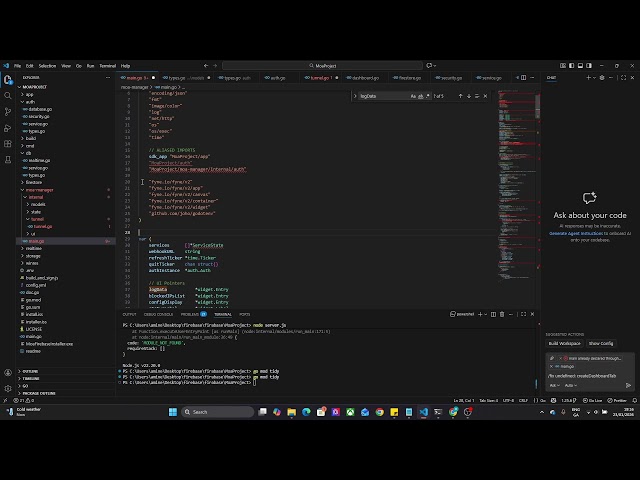Click Build Workspace suggested action
Image resolution: width=640 pixels, height=480 pixels.
(x=564, y=343)
